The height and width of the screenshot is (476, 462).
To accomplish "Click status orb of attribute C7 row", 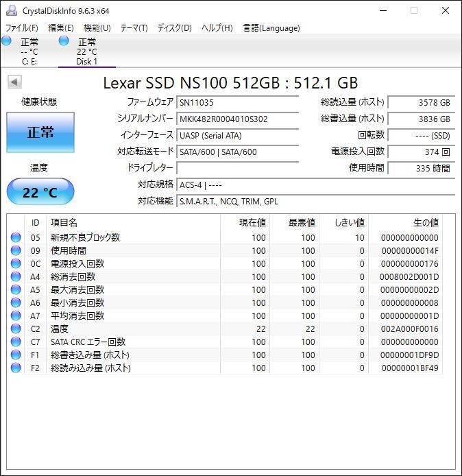I will (16, 342).
